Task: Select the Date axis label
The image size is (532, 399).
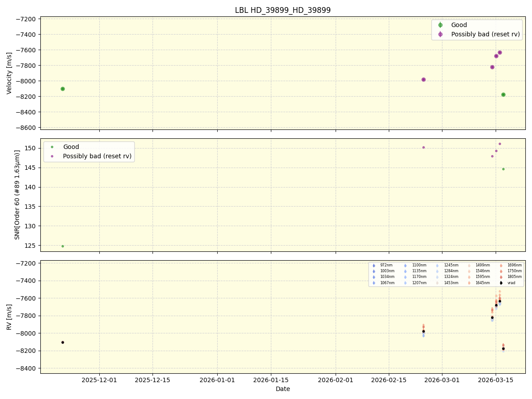Action: (282, 389)
